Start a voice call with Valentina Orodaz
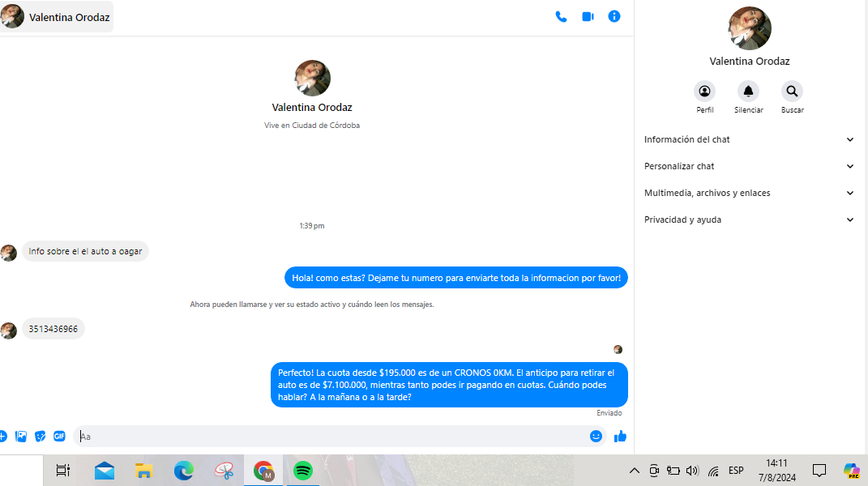 [561, 17]
